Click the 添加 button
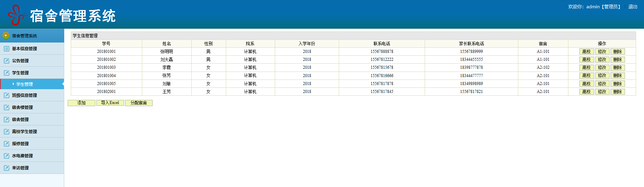 tap(81, 103)
